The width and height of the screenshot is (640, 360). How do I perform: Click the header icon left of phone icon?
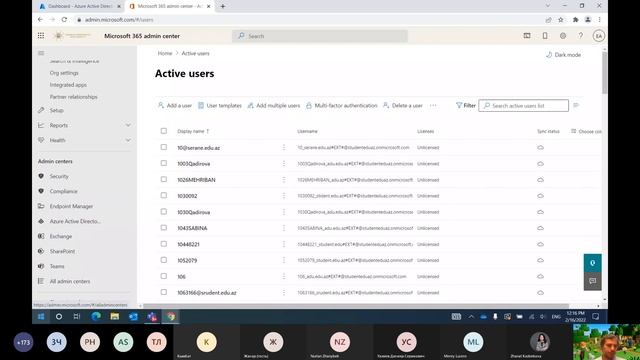527,36
